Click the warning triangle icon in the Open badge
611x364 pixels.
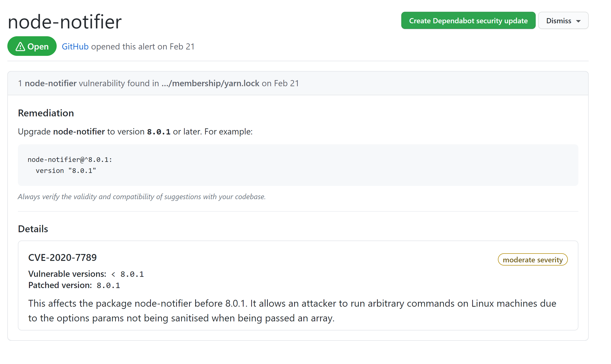click(x=20, y=46)
